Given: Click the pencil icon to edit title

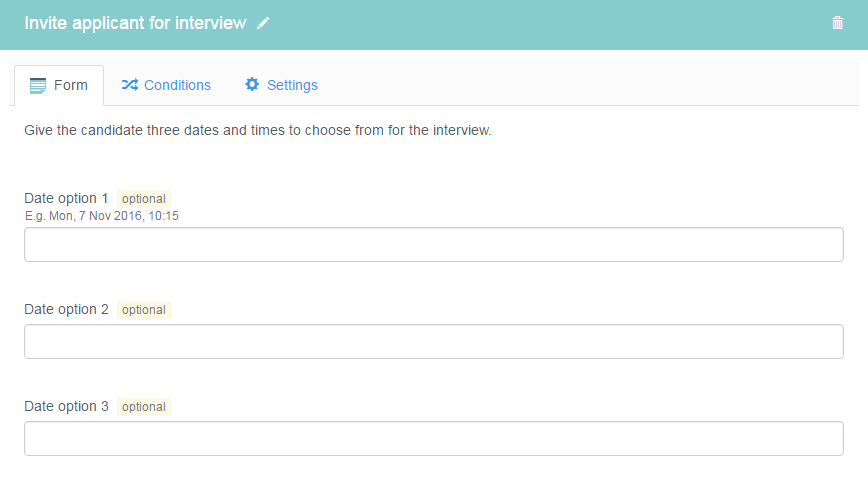Looking at the screenshot, I should [263, 23].
